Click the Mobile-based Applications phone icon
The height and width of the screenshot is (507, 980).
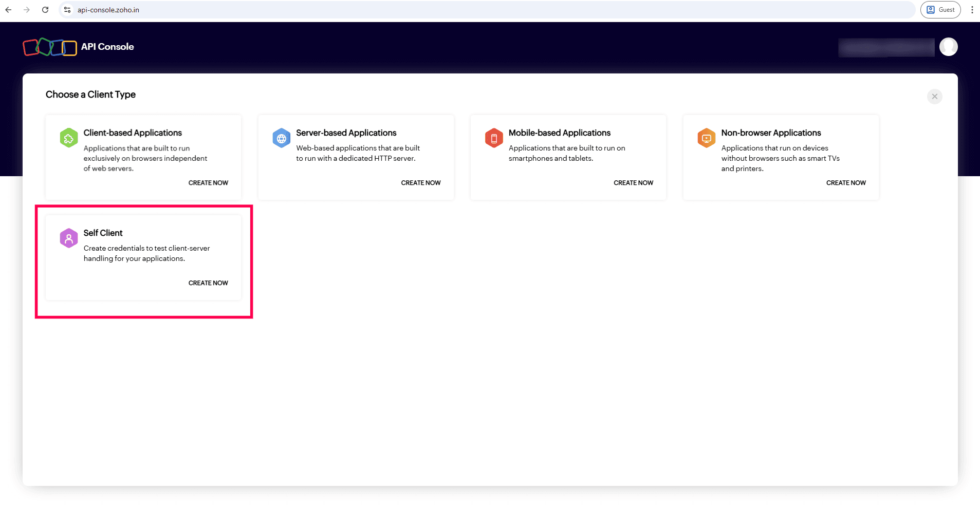click(x=493, y=138)
